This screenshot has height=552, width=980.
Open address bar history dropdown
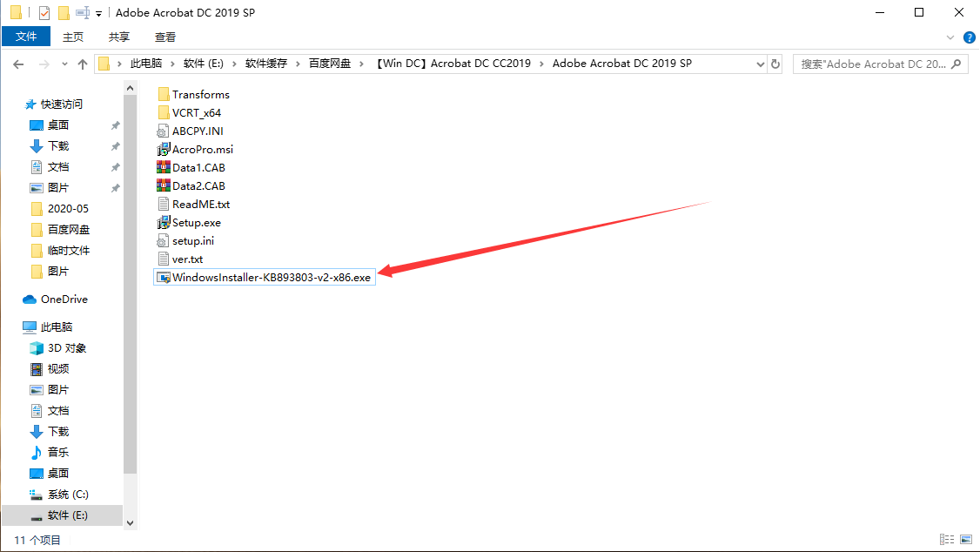pyautogui.click(x=760, y=64)
